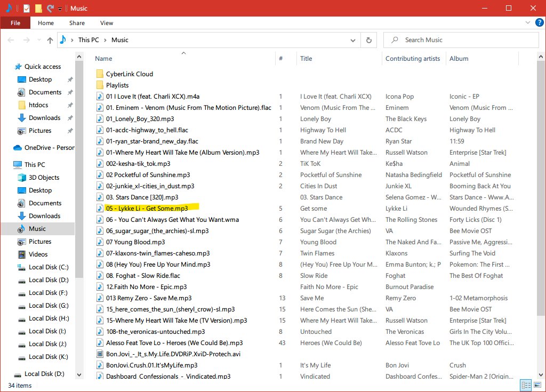Open the Share ribbon tab
The height and width of the screenshot is (392, 546).
point(77,23)
